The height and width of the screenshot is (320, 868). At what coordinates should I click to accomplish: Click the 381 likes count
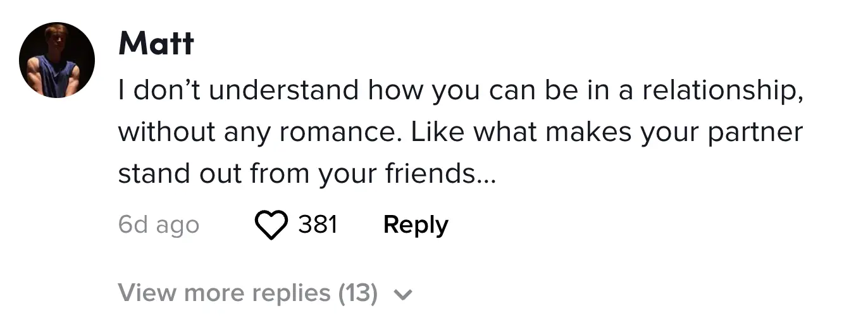pos(318,225)
